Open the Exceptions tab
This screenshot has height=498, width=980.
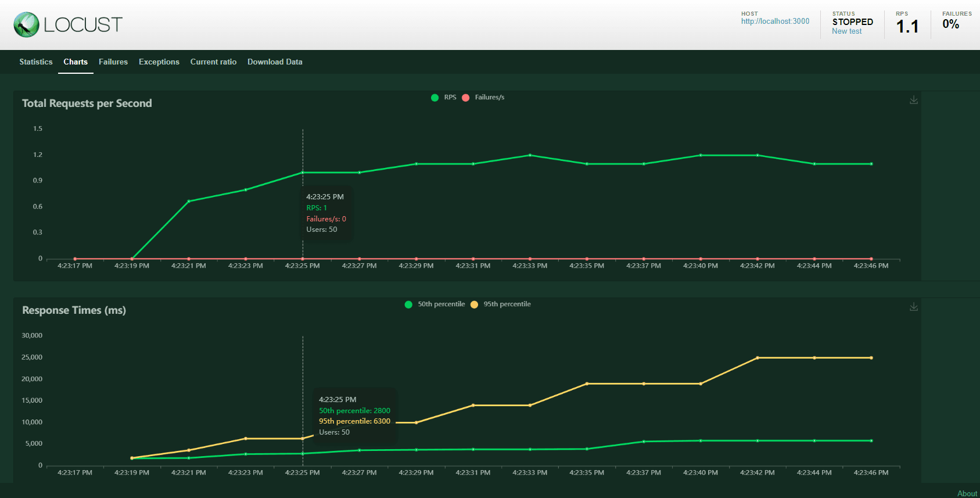pos(159,62)
